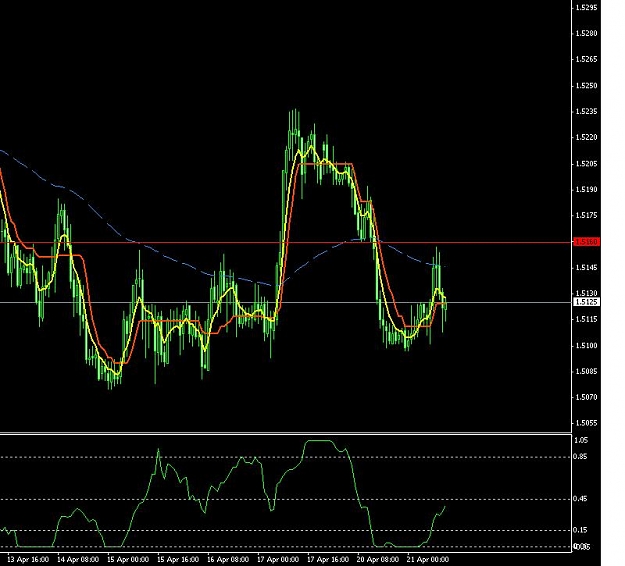Select the 1.5100 price scale value
Image resolution: width=625 pixels, height=566 pixels.
586,346
